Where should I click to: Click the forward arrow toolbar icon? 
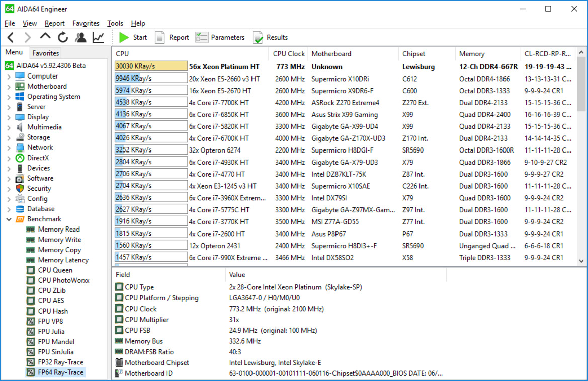pyautogui.click(x=27, y=38)
